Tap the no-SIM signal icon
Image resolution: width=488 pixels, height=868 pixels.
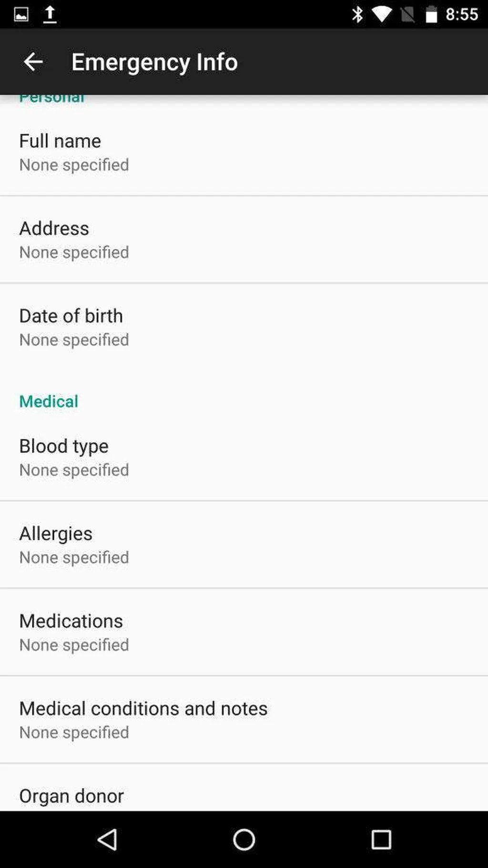pyautogui.click(x=407, y=15)
